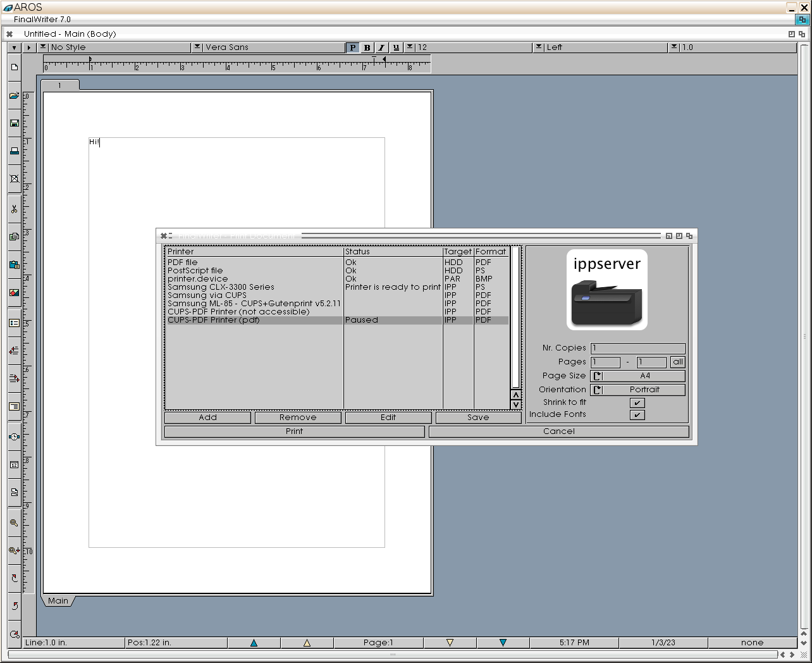Click the Redo curved arrow icon
The image size is (812, 663).
(14, 578)
